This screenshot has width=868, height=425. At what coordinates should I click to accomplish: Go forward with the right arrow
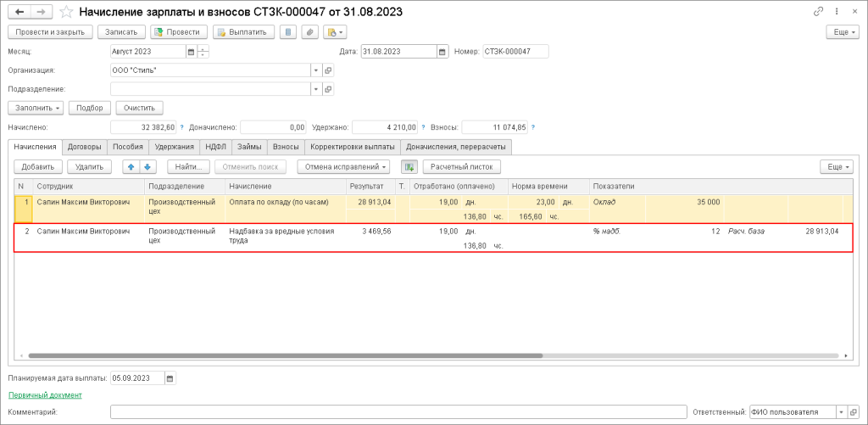(42, 12)
